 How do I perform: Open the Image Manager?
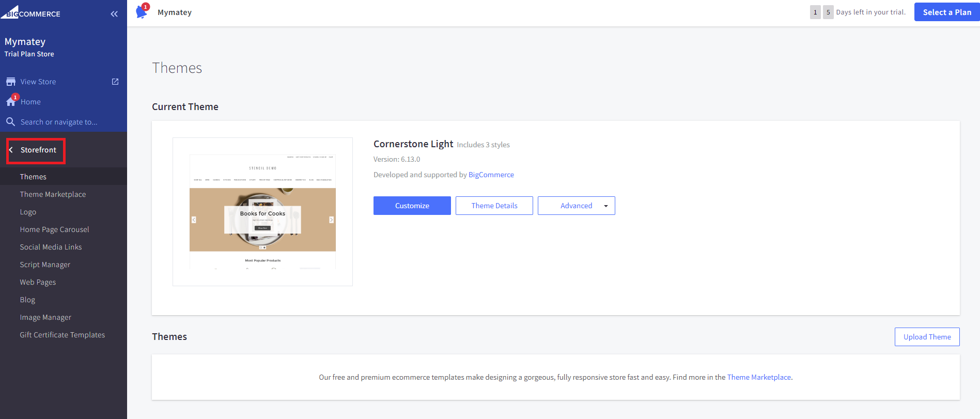[45, 317]
